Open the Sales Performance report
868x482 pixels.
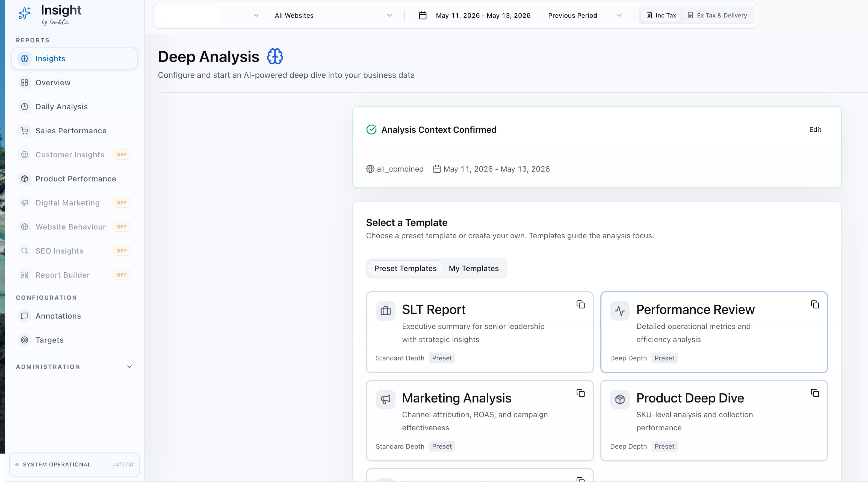tap(75, 131)
